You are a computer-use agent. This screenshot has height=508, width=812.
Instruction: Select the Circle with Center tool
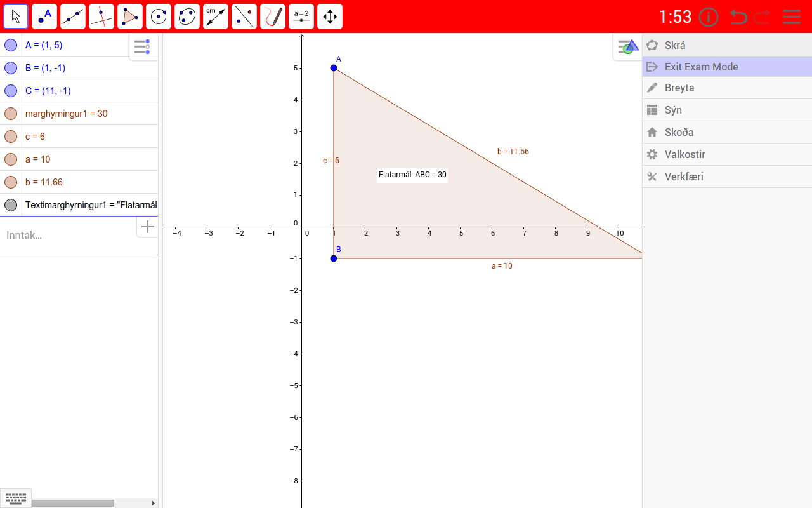(158, 17)
